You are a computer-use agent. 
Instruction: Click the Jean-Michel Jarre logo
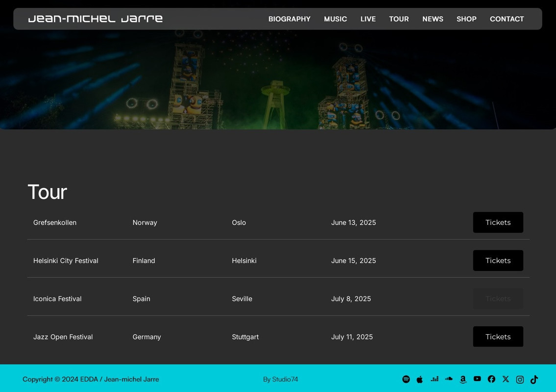(96, 19)
